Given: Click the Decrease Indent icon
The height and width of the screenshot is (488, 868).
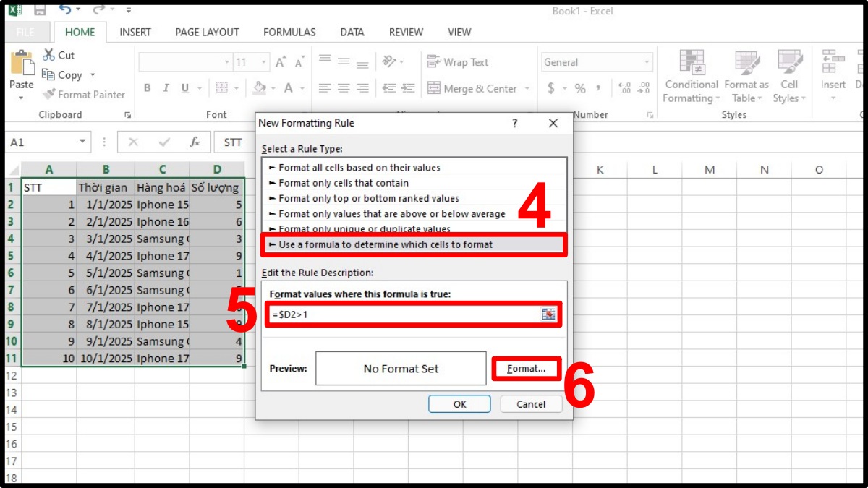Looking at the screenshot, I should [x=389, y=88].
